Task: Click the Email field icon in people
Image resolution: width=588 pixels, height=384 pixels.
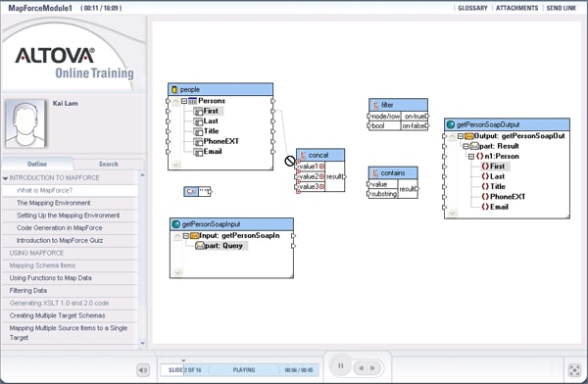Action: tap(198, 152)
